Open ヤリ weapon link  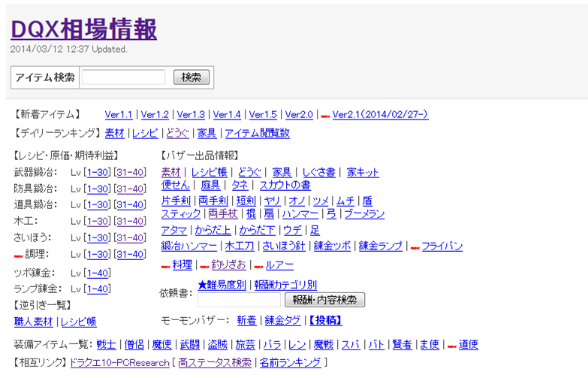(273, 201)
